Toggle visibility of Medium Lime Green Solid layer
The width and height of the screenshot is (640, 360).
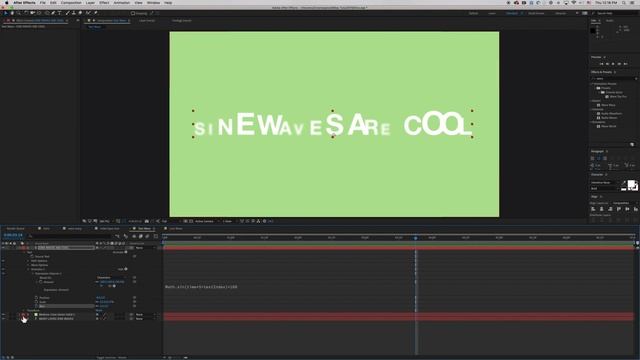[x=3, y=315]
